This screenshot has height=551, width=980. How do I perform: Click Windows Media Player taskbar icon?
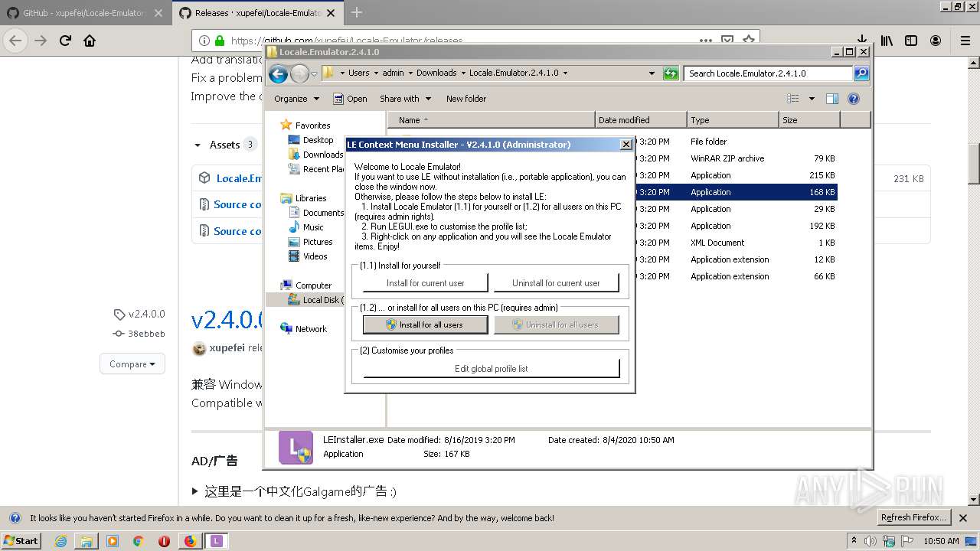tap(113, 541)
